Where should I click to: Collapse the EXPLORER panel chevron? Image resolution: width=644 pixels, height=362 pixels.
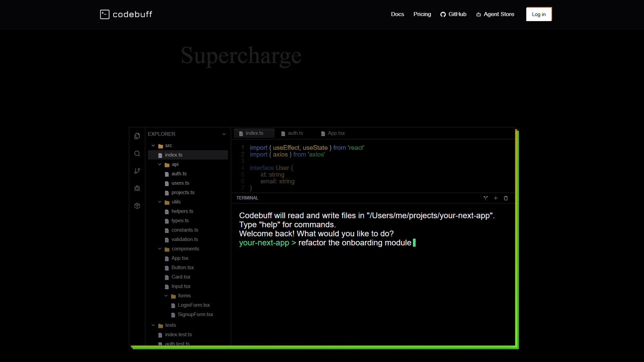[x=224, y=134]
